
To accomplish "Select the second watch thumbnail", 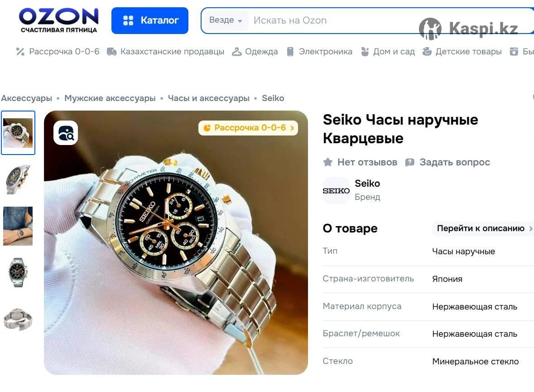I will click(18, 179).
